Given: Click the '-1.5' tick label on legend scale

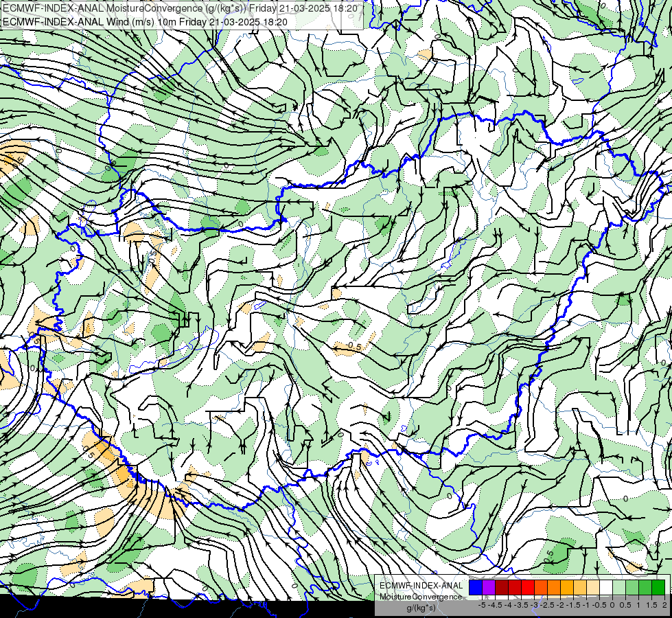Looking at the screenshot, I should tap(573, 605).
